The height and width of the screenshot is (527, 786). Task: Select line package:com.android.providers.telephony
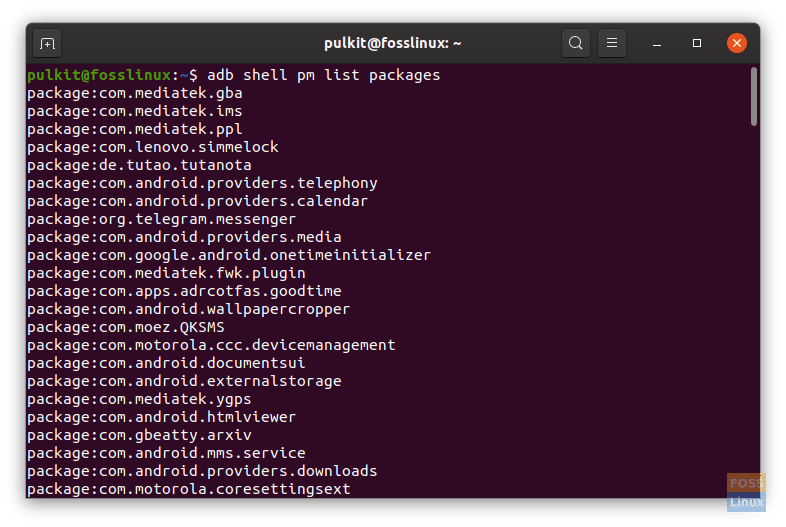click(203, 183)
